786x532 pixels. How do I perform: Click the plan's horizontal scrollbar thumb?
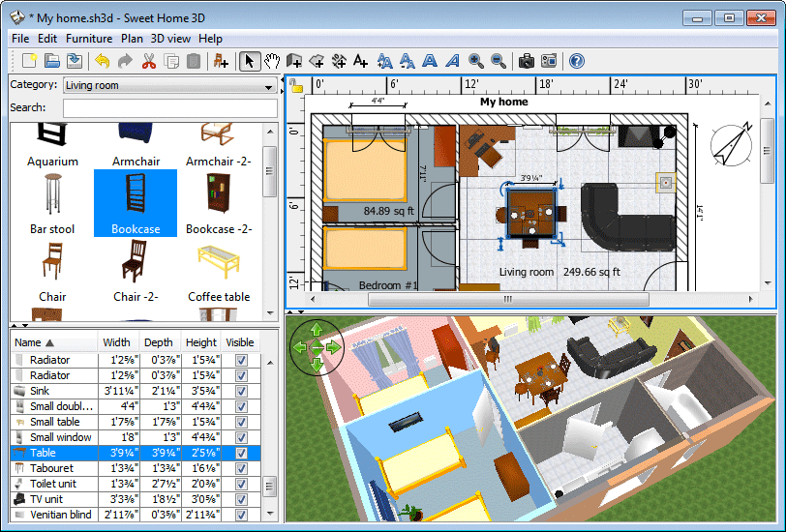(507, 300)
